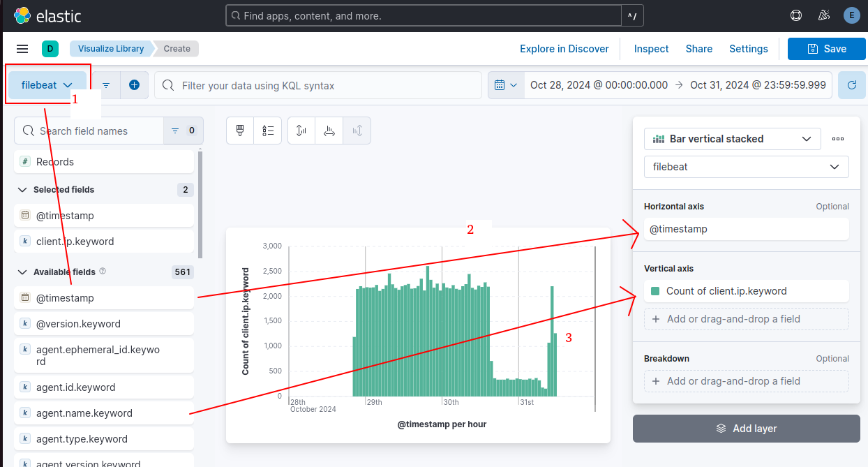Image resolution: width=868 pixels, height=467 pixels.
Task: Open the calendar quick date menu
Action: (x=506, y=85)
